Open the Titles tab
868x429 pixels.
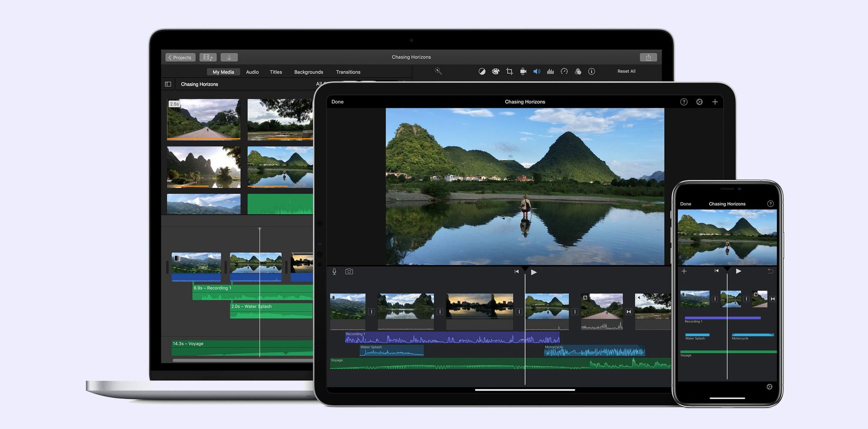point(276,72)
